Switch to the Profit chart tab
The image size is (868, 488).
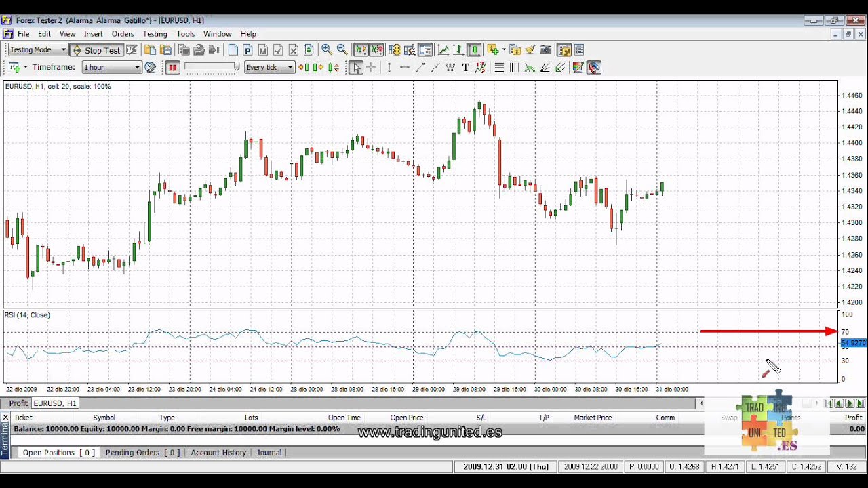[18, 403]
